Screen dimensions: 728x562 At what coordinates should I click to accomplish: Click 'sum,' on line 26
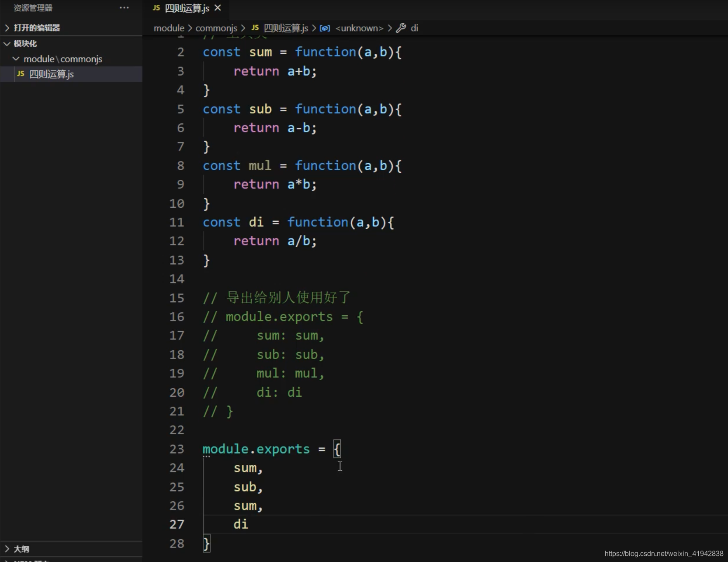tap(248, 506)
